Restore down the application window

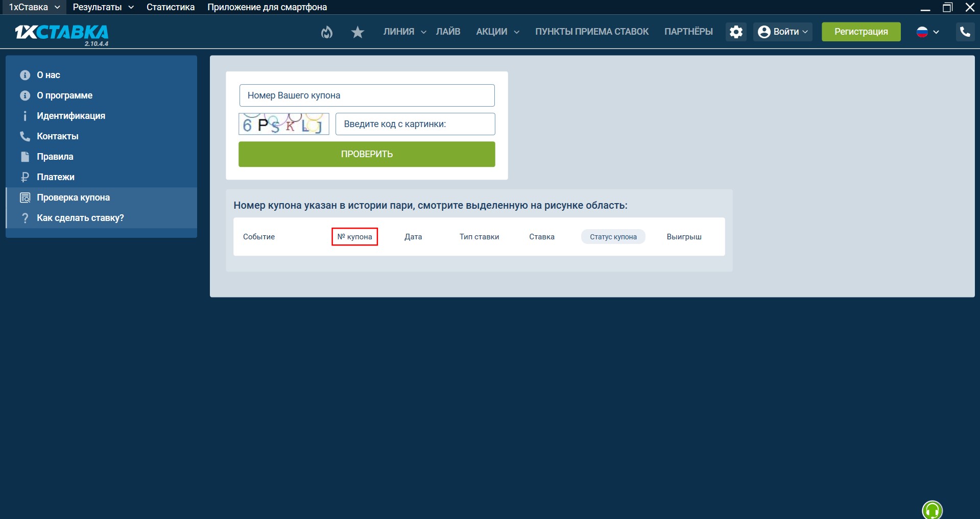(x=948, y=7)
